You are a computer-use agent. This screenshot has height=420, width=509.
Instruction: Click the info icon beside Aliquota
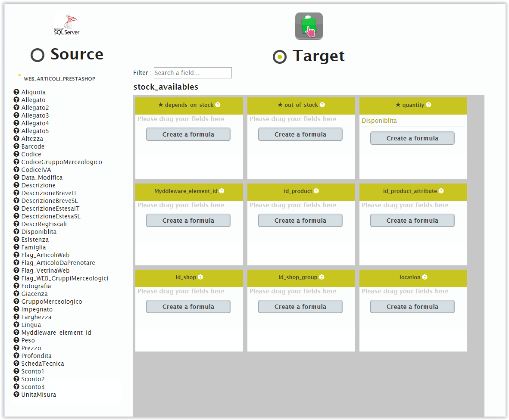(16, 92)
